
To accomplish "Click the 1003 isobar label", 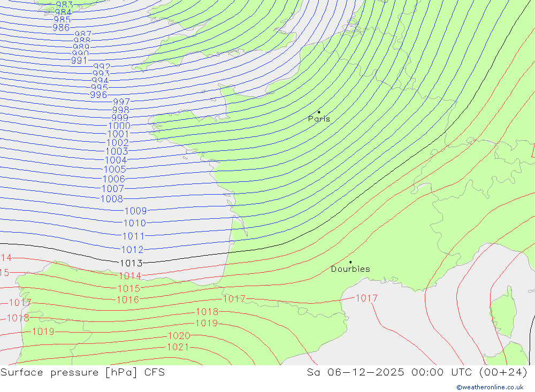I will (x=117, y=151).
